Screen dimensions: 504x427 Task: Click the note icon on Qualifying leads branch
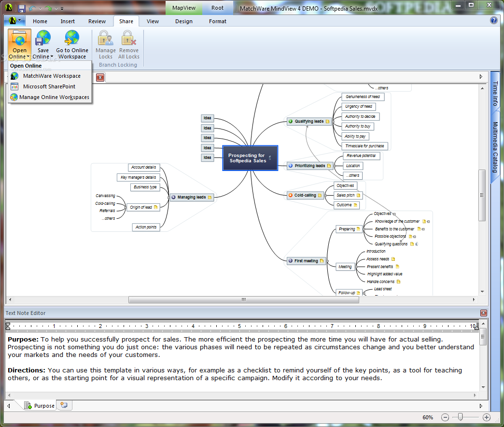coord(327,122)
